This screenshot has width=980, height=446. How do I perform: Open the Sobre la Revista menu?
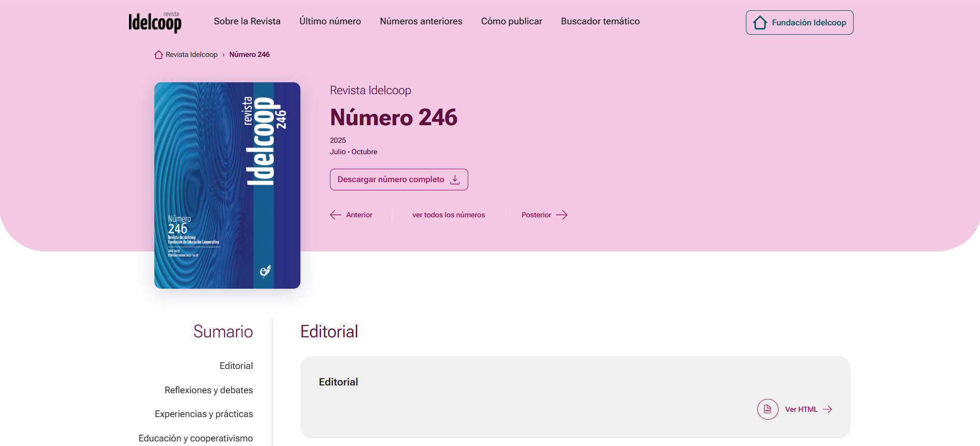[x=247, y=21]
